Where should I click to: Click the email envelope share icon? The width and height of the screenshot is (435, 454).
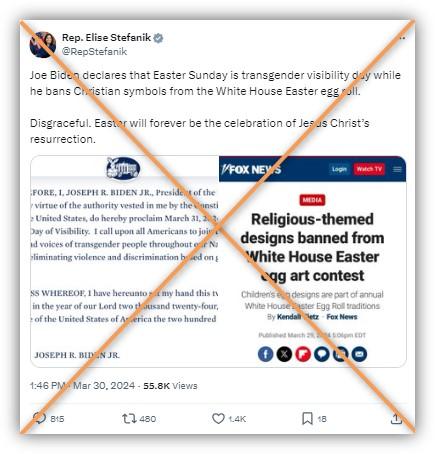359,354
